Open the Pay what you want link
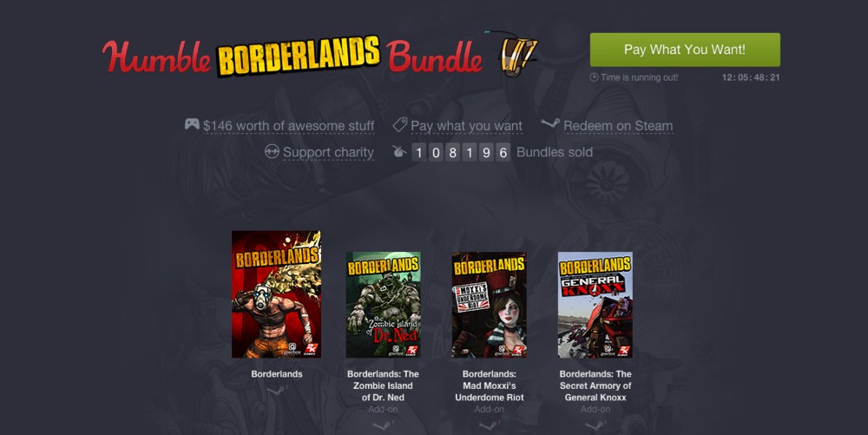This screenshot has height=435, width=868. click(x=466, y=126)
